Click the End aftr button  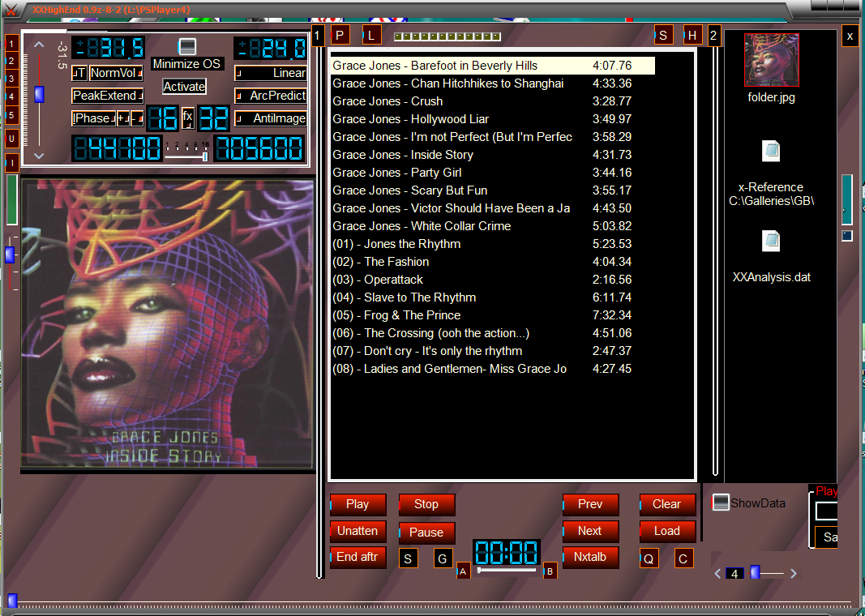tap(358, 557)
